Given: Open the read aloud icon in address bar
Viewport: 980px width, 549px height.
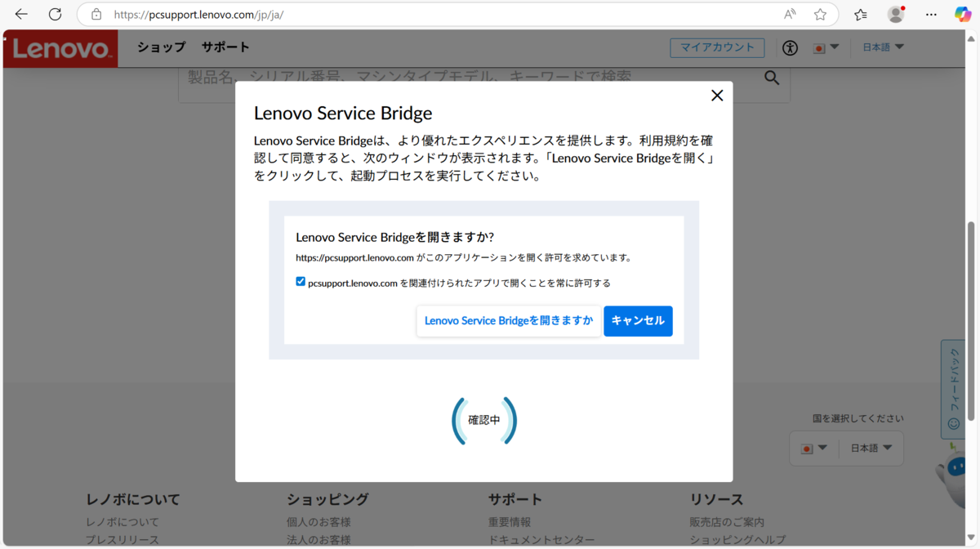Looking at the screenshot, I should [790, 15].
